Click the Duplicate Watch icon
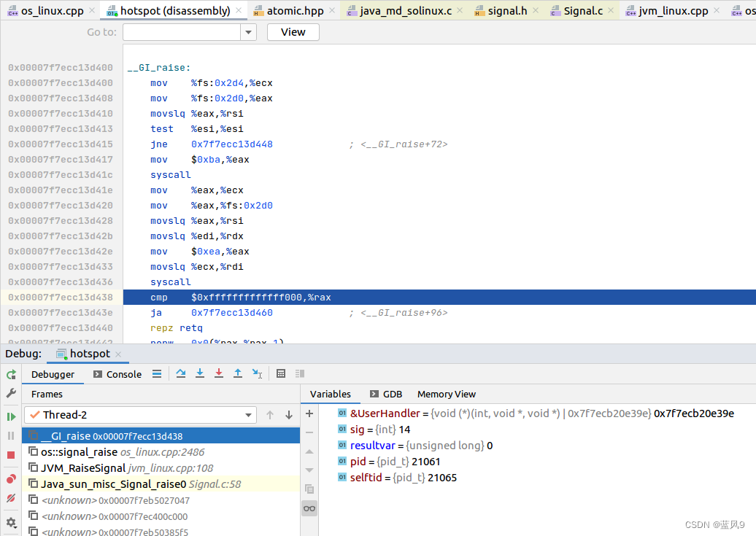 pos(309,489)
